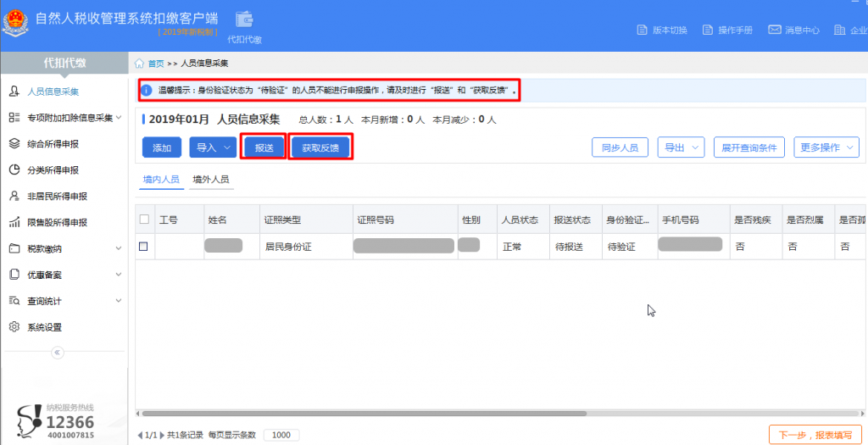868x445 pixels.
Task: Click the 12366 hotline headset icon
Action: pos(29,422)
